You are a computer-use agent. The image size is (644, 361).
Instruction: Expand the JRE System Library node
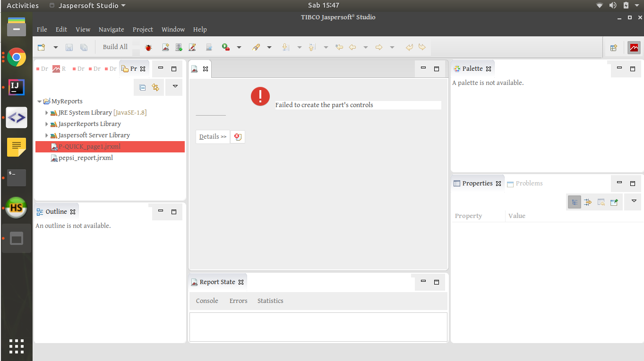click(x=46, y=113)
